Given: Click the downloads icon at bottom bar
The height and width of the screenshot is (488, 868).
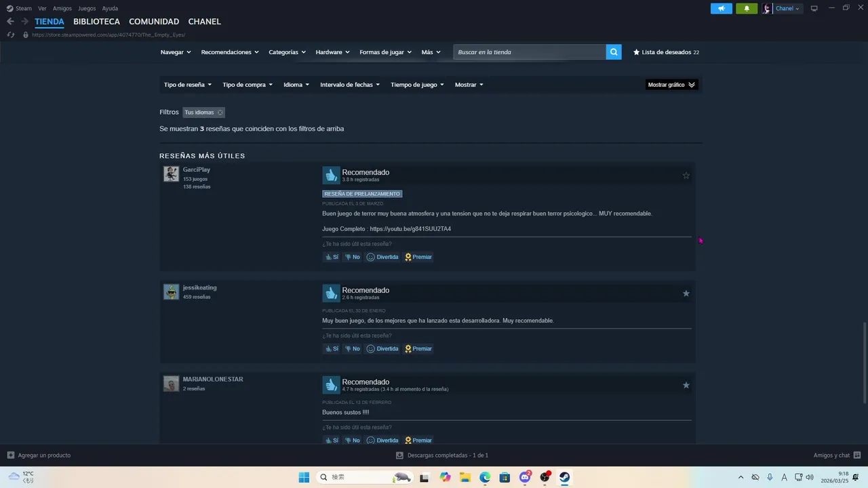Looking at the screenshot, I should click(399, 455).
